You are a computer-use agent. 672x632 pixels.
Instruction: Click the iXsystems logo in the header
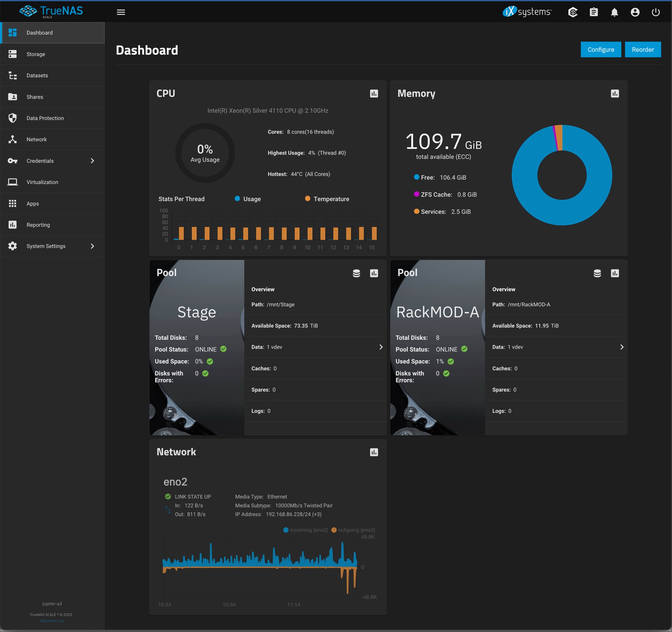527,11
